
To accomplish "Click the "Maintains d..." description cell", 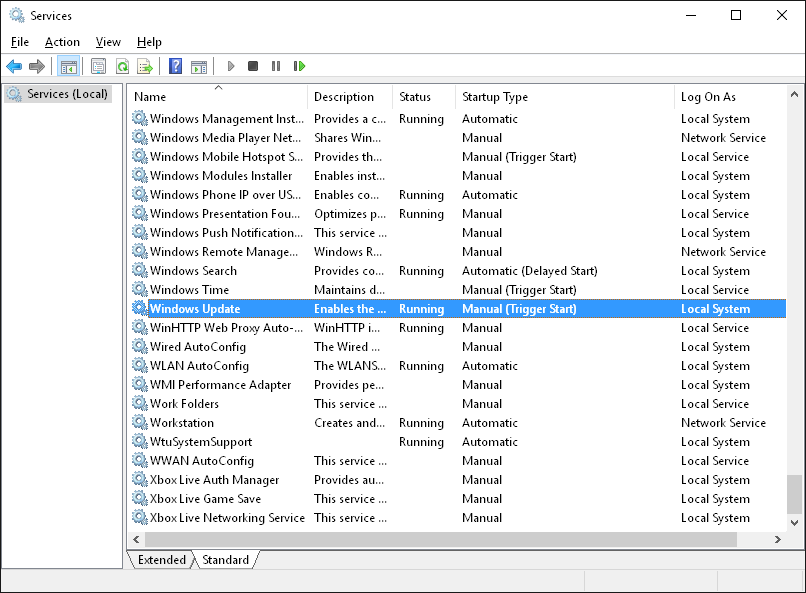I will (x=350, y=290).
